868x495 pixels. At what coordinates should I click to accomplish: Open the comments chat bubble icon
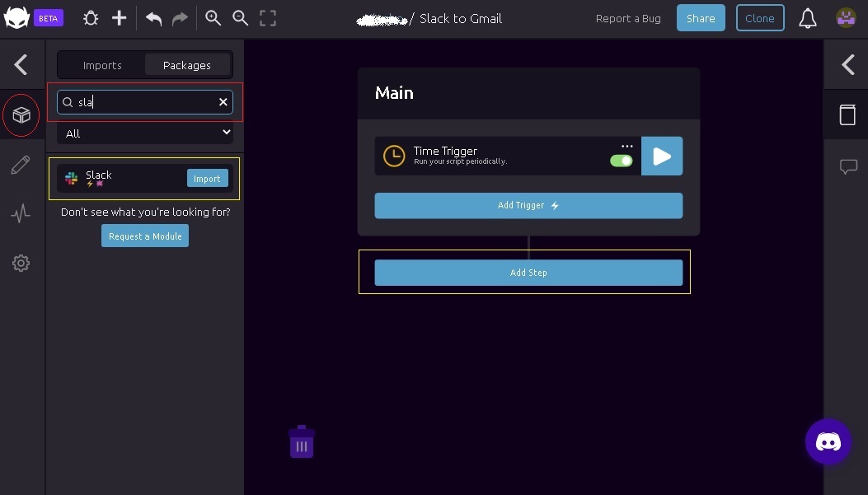[848, 166]
